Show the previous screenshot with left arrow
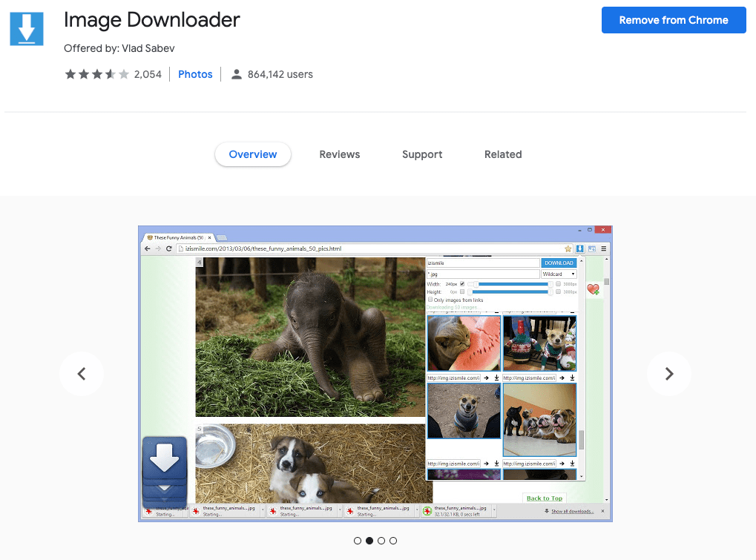This screenshot has height=560, width=756. [x=82, y=374]
